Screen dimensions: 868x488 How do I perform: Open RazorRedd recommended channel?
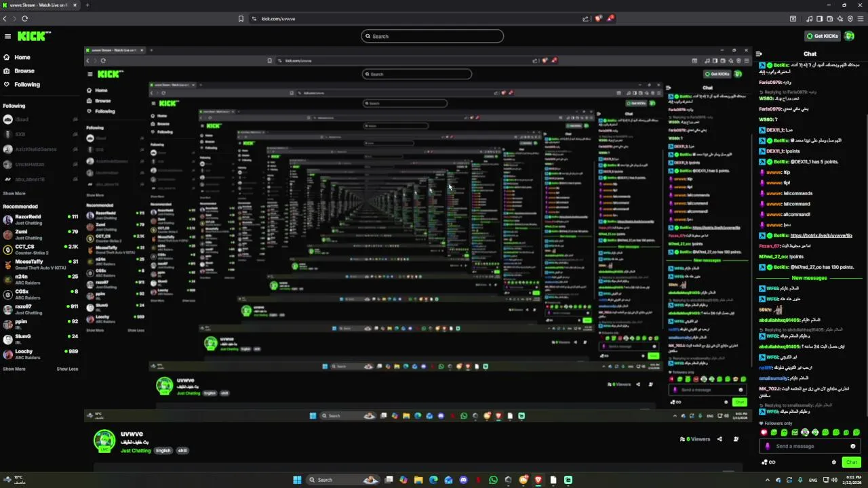point(41,220)
